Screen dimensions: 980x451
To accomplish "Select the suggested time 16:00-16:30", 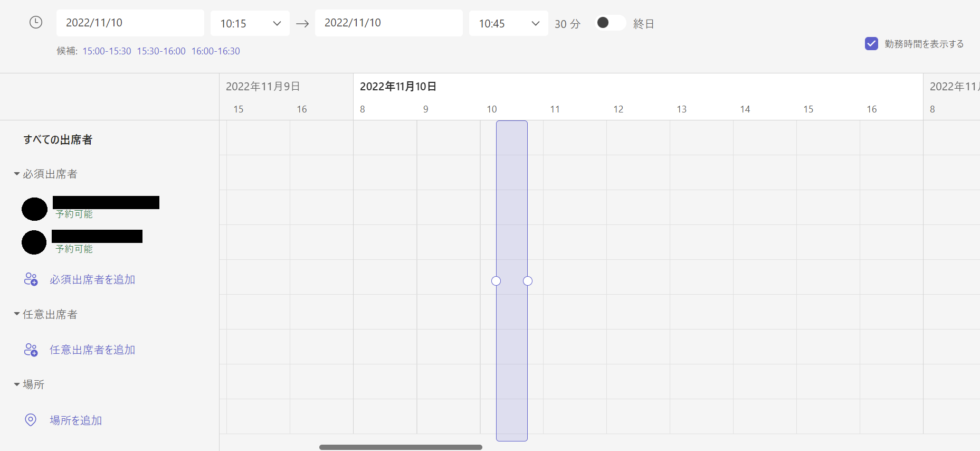I will (216, 51).
